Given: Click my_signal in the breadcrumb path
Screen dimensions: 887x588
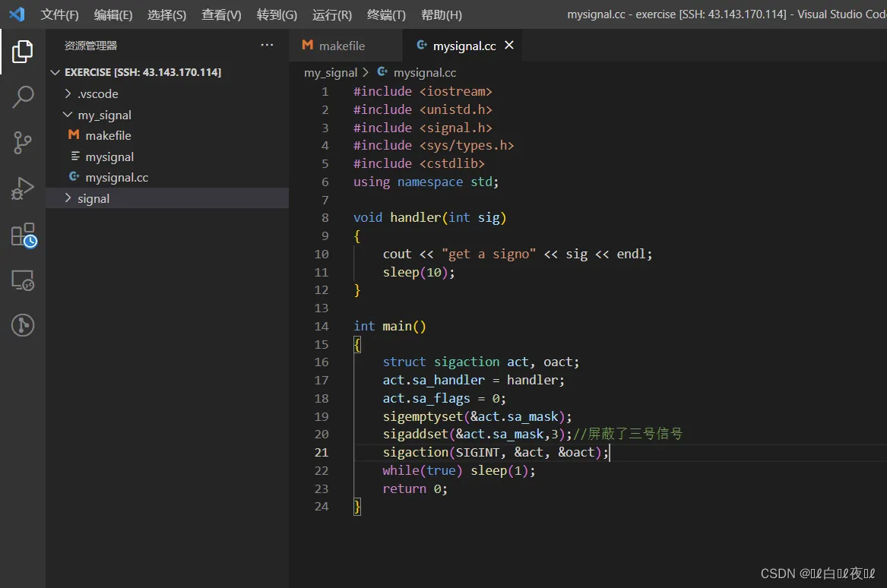Looking at the screenshot, I should 330,73.
